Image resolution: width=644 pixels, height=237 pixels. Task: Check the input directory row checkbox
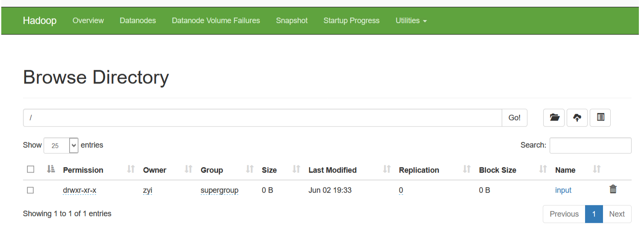(x=31, y=190)
